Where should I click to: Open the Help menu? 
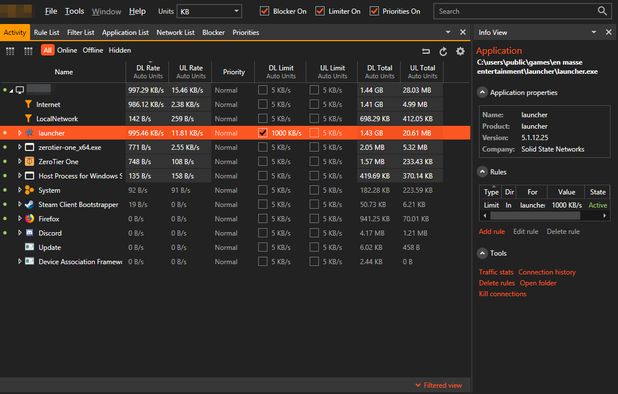[137, 11]
